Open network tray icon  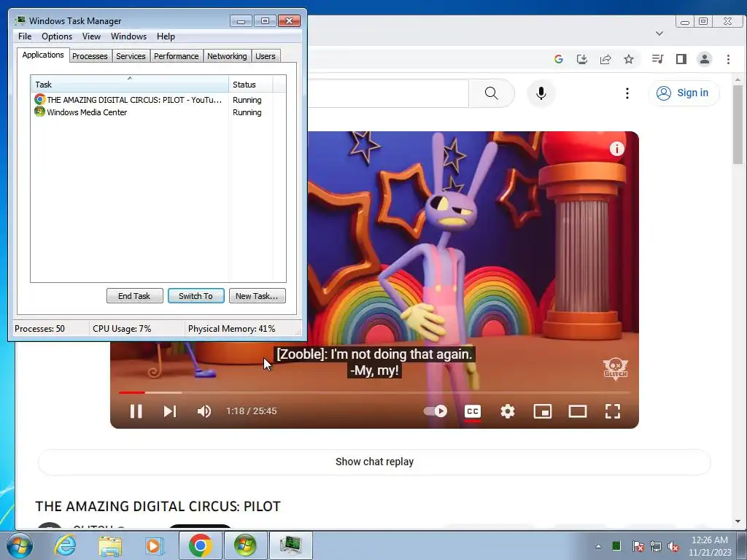pos(656,546)
